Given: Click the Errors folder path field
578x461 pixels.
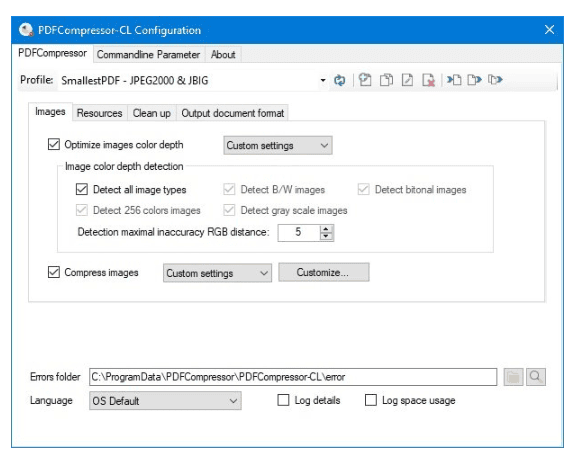Looking at the screenshot, I should click(293, 377).
